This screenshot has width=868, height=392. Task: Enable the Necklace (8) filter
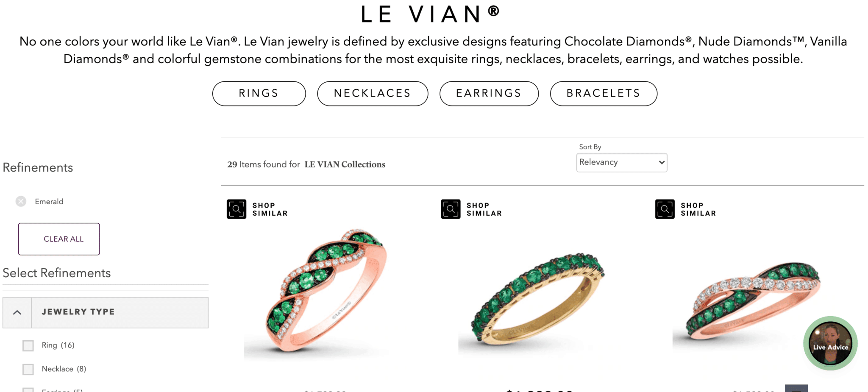(28, 369)
